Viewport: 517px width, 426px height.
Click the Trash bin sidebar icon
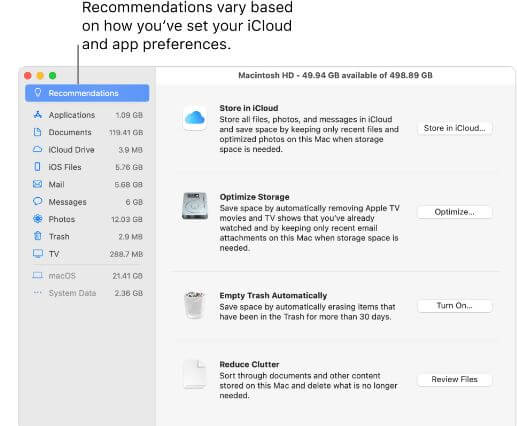(x=38, y=236)
